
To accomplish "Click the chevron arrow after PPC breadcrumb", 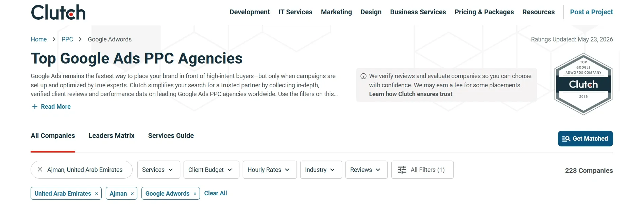I will pos(80,39).
